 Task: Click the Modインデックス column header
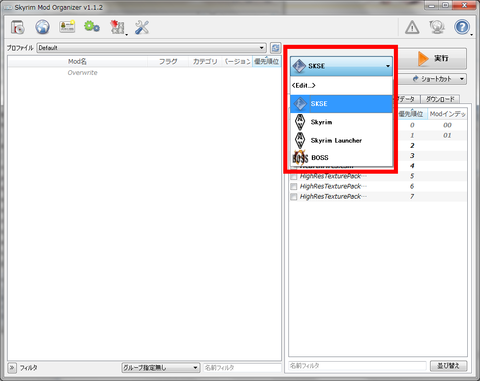447,114
